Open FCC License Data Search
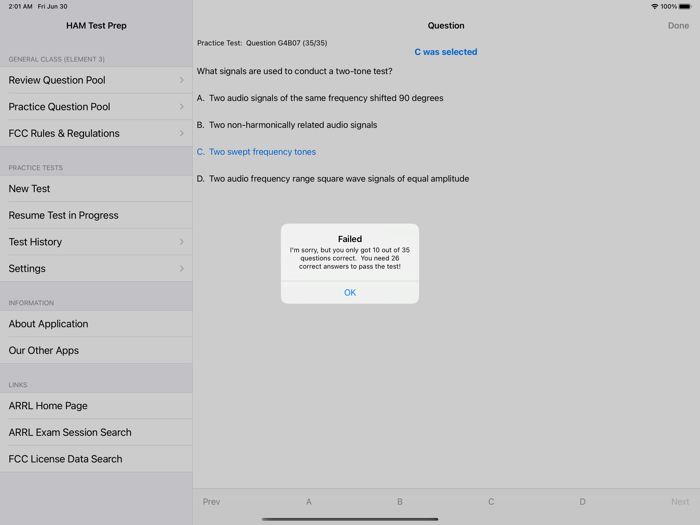700x525 pixels. click(96, 459)
